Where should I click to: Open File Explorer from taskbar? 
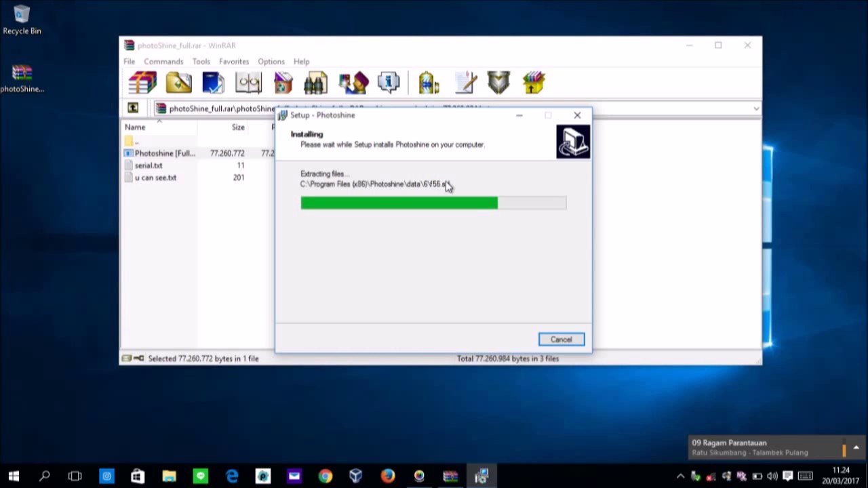pos(169,476)
